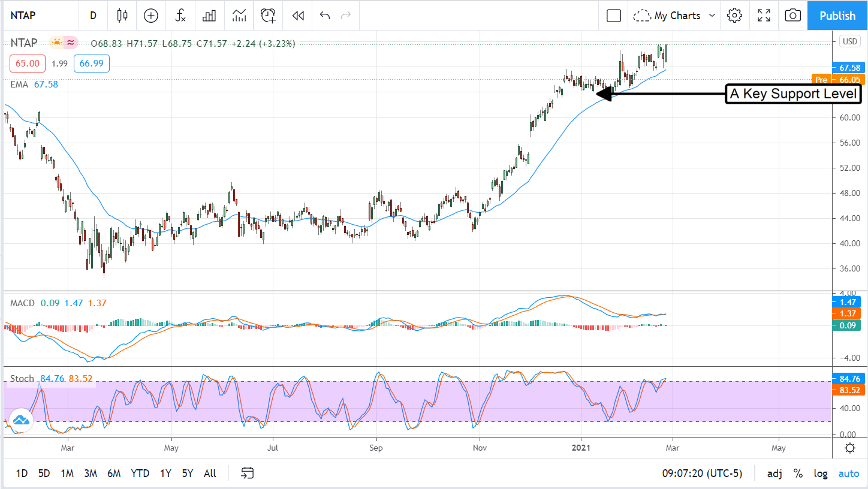Image resolution: width=868 pixels, height=489 pixels.
Task: Undo the last chart action
Action: click(325, 16)
